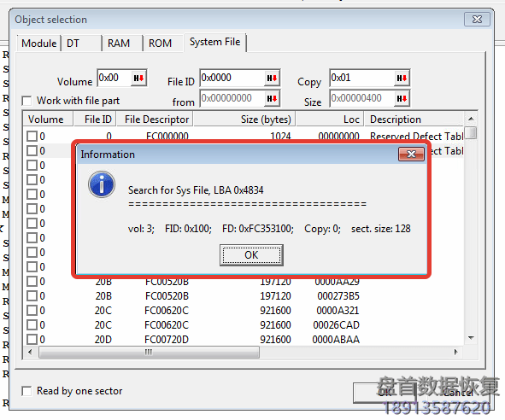Click the history button beside the from field
Viewport: 505px width, 420px height.
pos(272,98)
